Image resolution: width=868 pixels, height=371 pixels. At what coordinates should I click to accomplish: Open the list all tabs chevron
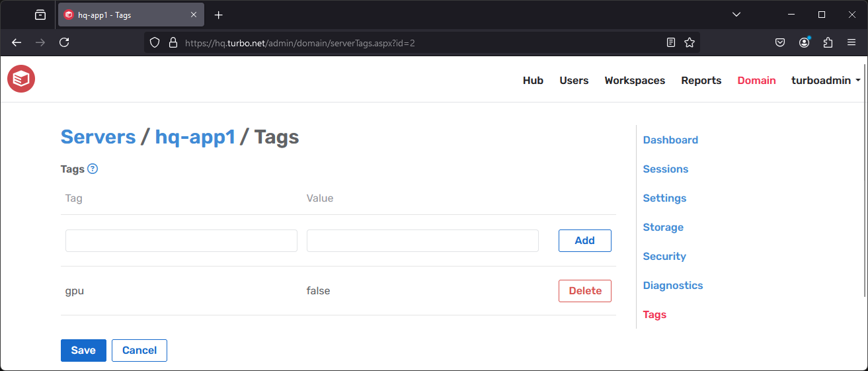(x=736, y=15)
